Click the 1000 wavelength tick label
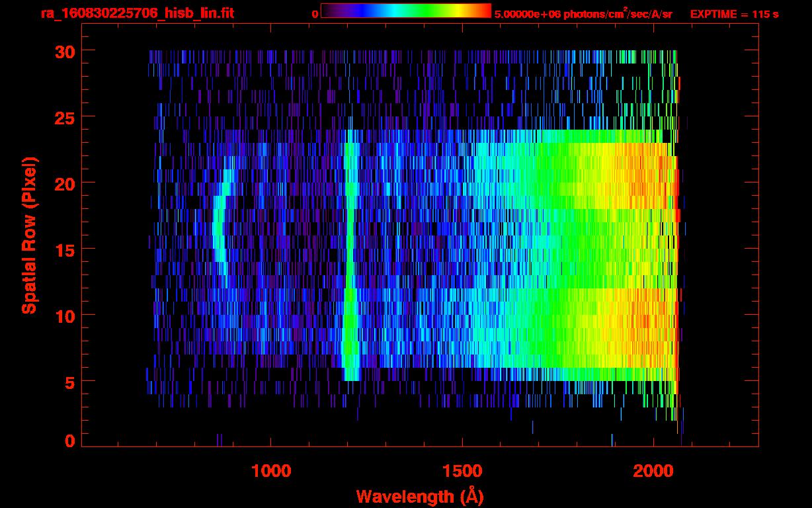This screenshot has width=812, height=508. point(271,471)
